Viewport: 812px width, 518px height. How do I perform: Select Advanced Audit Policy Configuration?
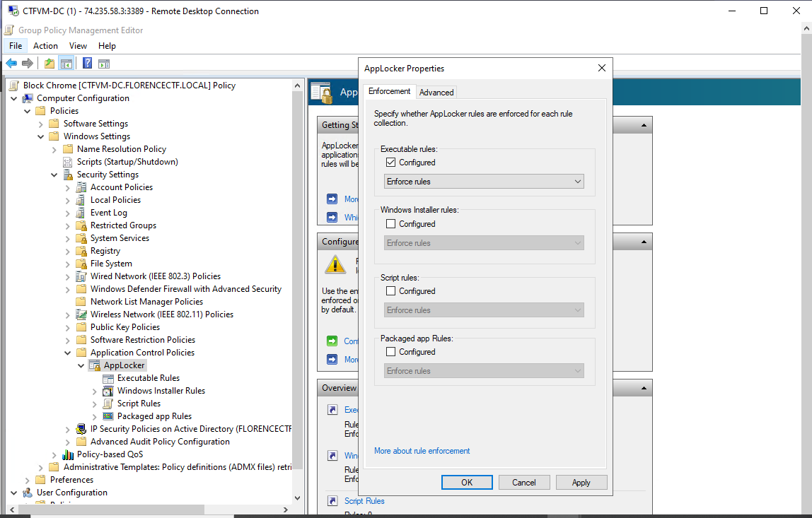(160, 442)
